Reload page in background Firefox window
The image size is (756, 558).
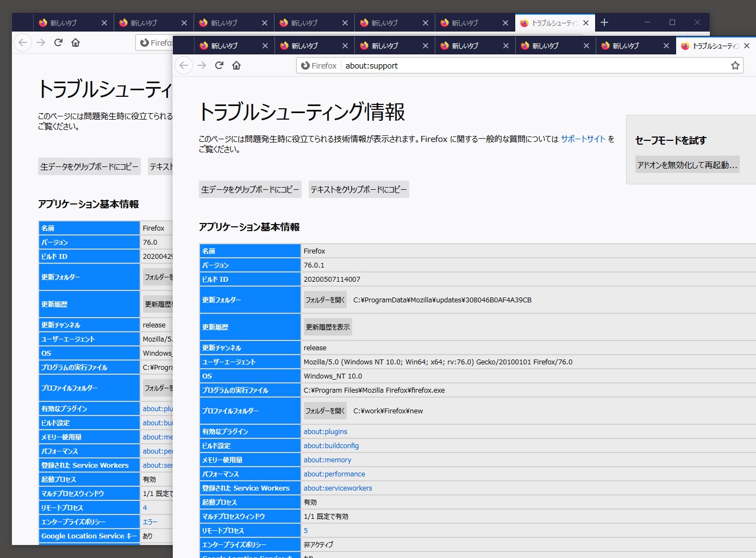(58, 42)
